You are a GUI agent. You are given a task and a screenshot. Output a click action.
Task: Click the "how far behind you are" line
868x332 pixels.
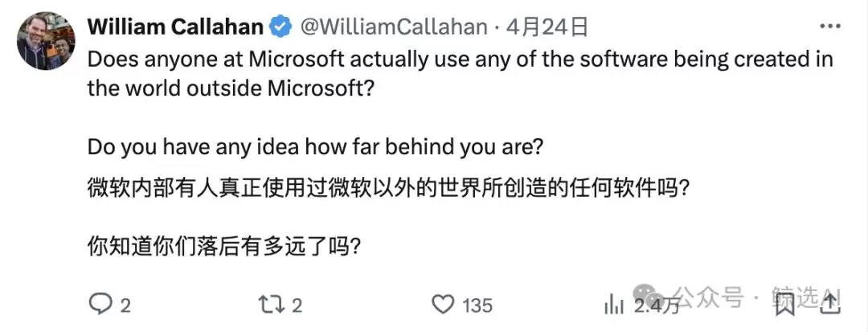pos(313,146)
